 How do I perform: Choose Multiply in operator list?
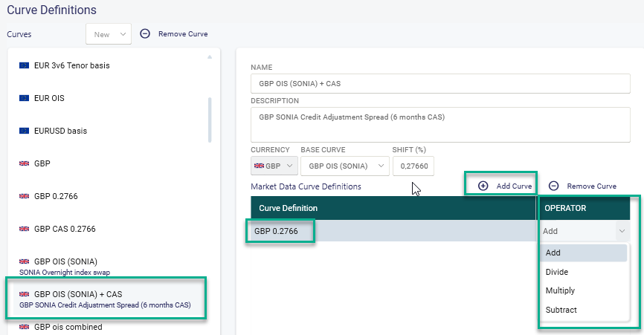point(583,290)
